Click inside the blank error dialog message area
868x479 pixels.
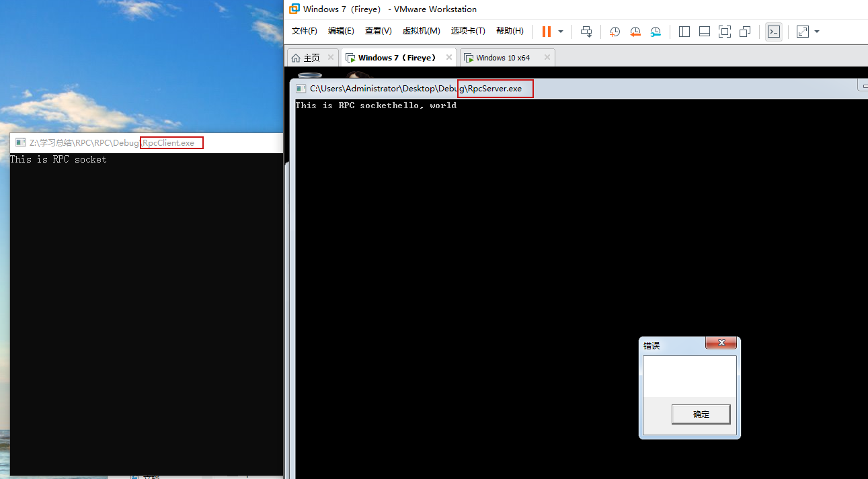tap(689, 376)
